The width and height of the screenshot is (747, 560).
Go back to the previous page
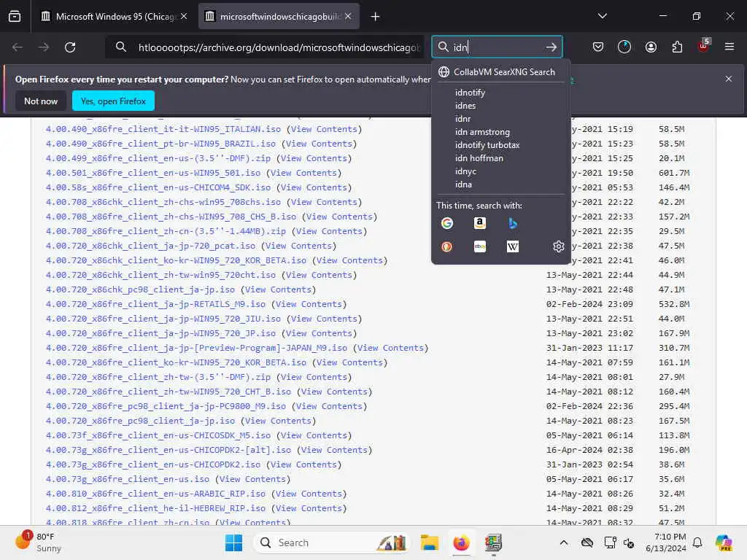18,47
